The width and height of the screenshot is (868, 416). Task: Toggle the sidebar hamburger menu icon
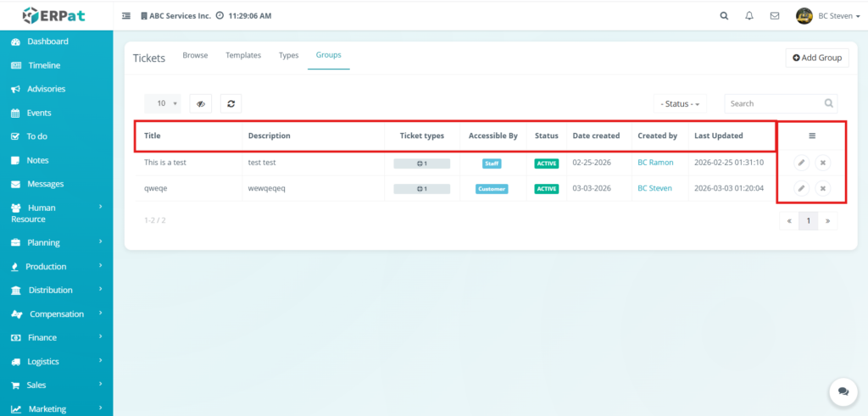pyautogui.click(x=126, y=15)
